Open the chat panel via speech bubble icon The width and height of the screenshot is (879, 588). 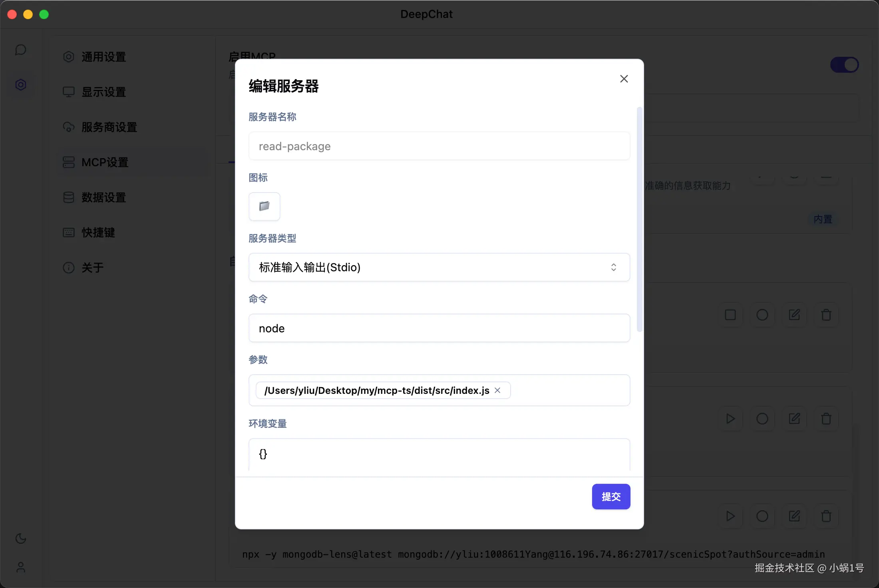[21, 50]
